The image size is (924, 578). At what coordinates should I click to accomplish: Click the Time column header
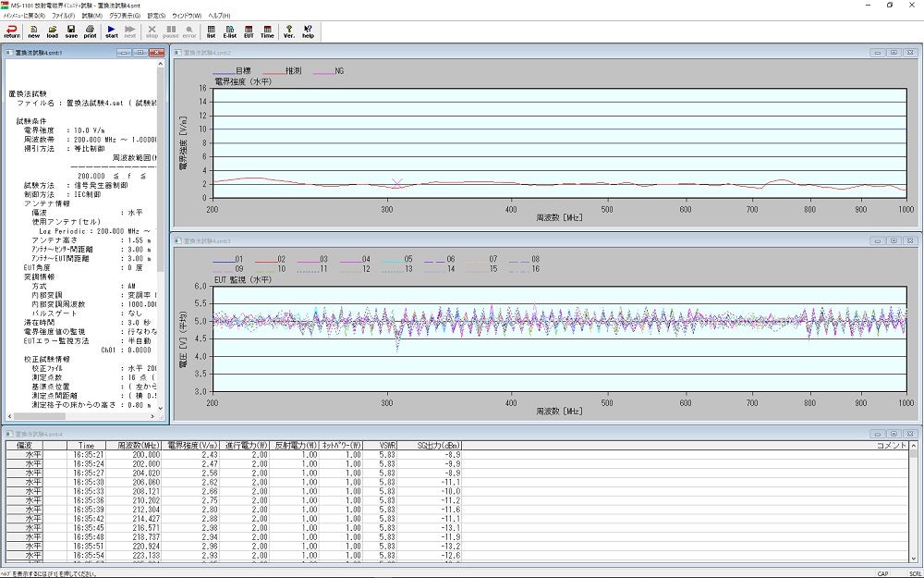(x=86, y=446)
